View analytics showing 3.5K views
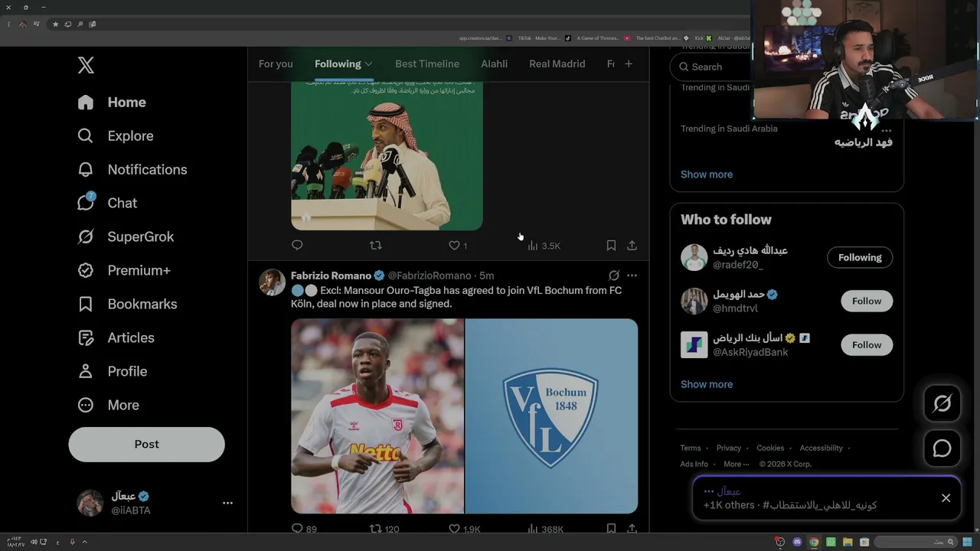 click(544, 246)
